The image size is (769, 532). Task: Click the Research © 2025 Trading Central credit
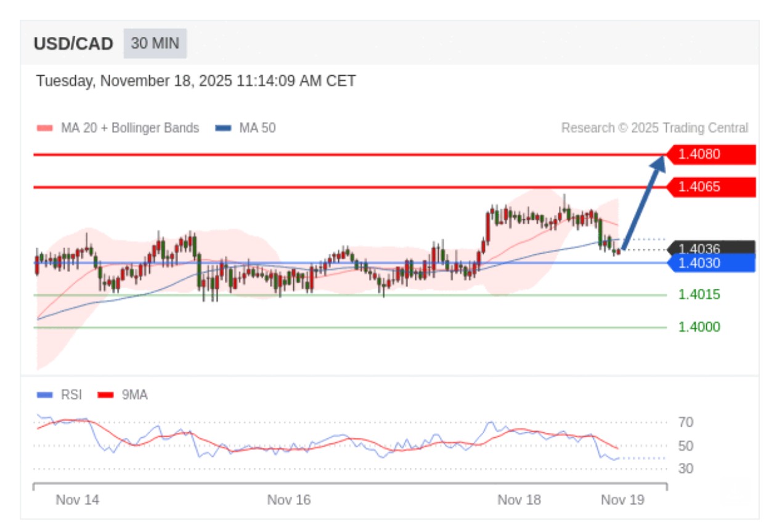(x=654, y=128)
